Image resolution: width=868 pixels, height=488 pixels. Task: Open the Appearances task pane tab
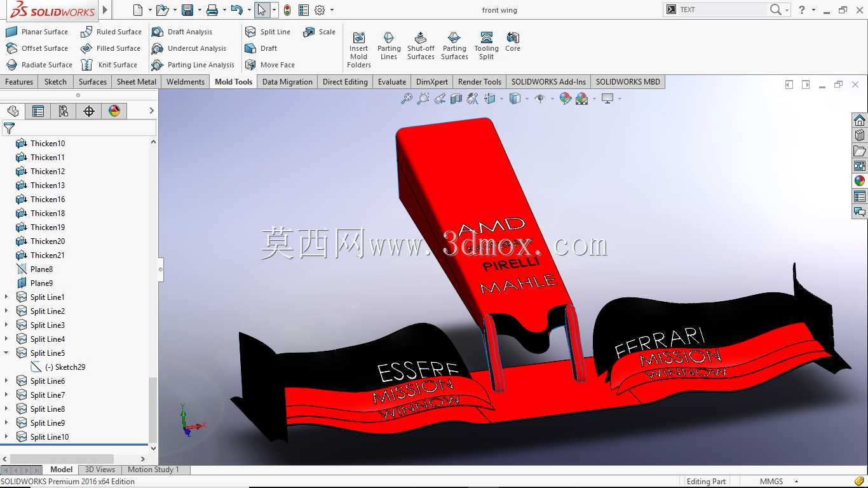tap(860, 181)
